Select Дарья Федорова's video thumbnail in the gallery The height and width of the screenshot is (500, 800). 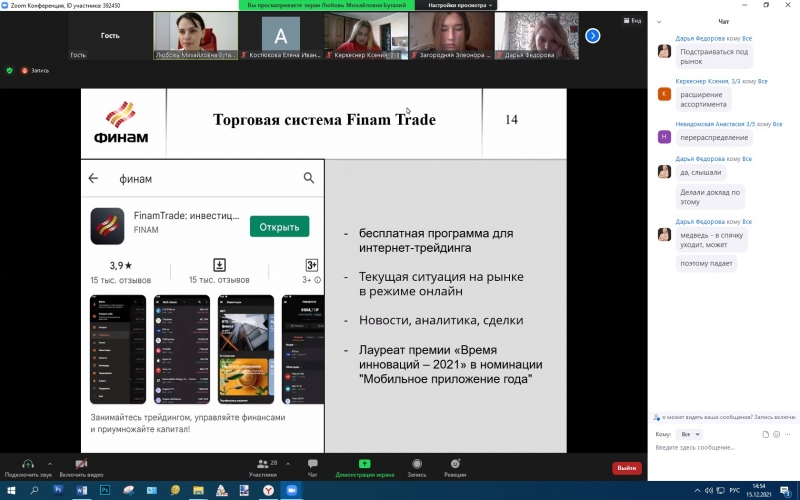pos(537,36)
